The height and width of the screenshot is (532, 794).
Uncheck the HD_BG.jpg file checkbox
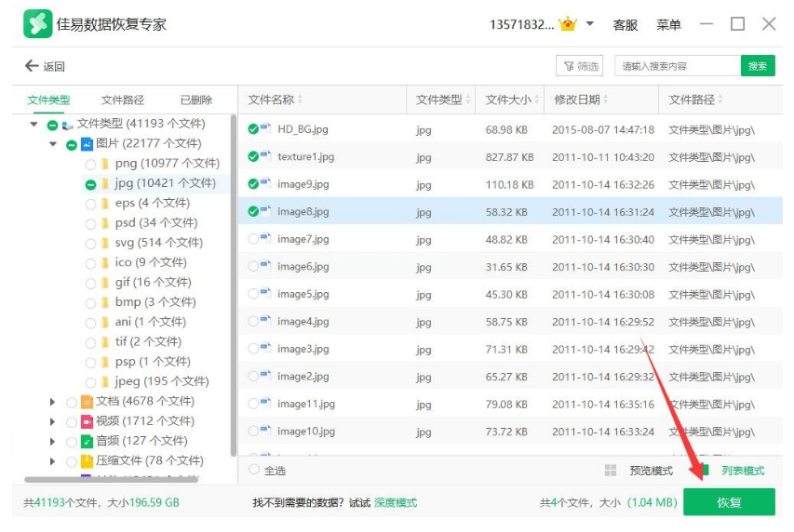(x=253, y=129)
